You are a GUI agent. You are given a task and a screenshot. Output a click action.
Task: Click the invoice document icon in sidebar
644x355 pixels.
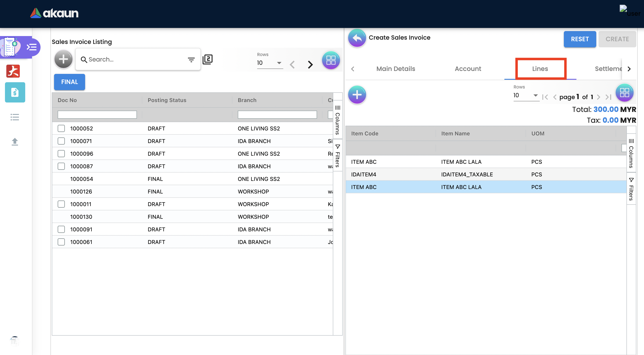tap(15, 92)
